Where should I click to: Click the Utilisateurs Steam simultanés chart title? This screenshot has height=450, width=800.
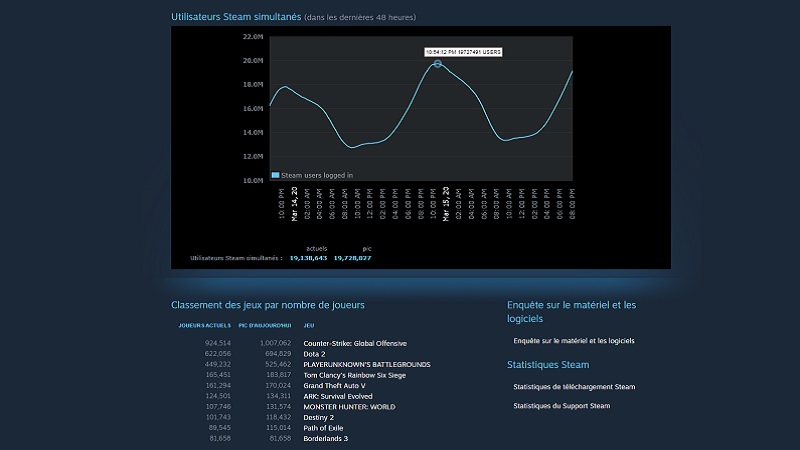point(236,17)
